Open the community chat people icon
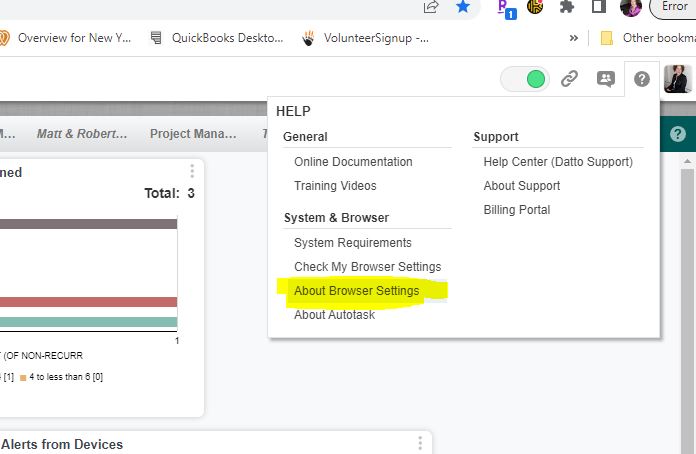Viewport: 696px width, 454px height. point(605,79)
